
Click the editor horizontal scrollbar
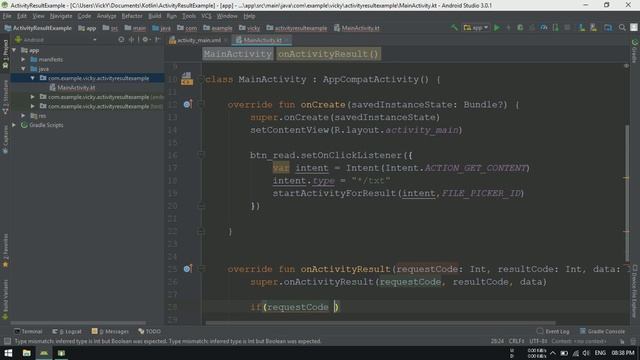(x=380, y=323)
